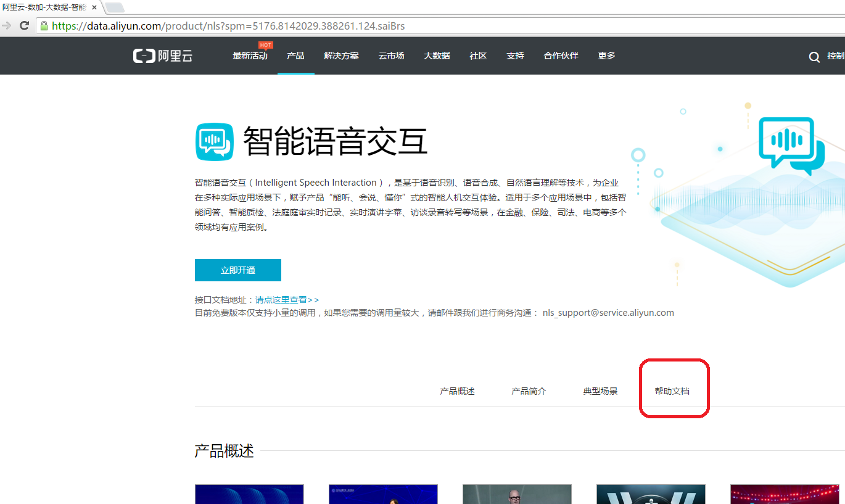845x504 pixels.
Task: Click the speech interaction product icon
Action: (214, 141)
